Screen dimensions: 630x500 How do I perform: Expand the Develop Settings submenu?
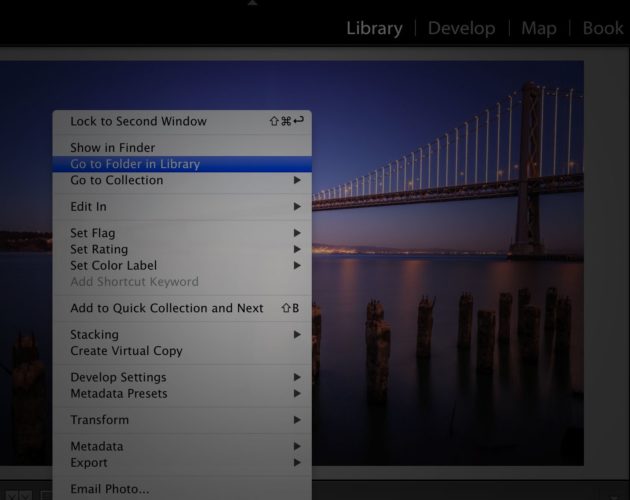[x=182, y=377]
